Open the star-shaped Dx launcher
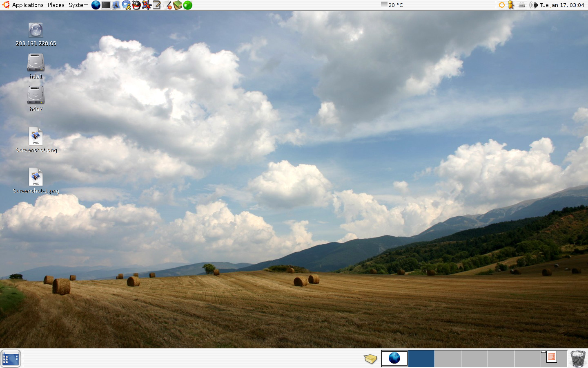This screenshot has height=368, width=588. (x=147, y=5)
